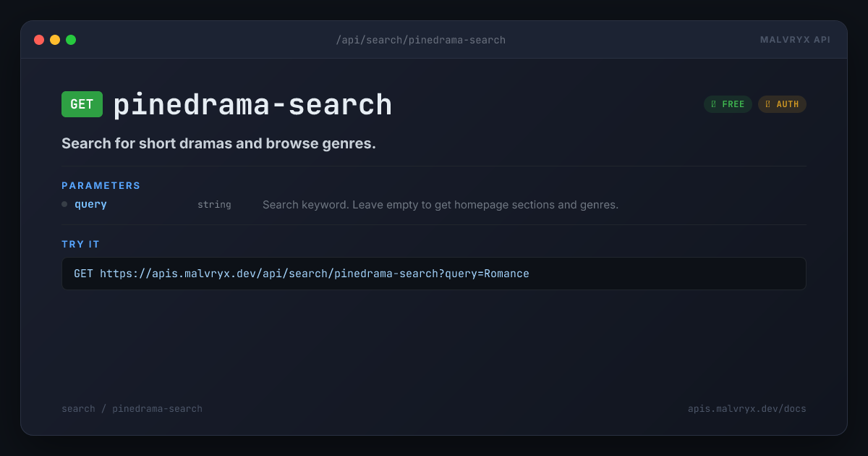Click the description 'Search for short dramas and browse genres.'
This screenshot has height=456, width=868.
point(218,143)
